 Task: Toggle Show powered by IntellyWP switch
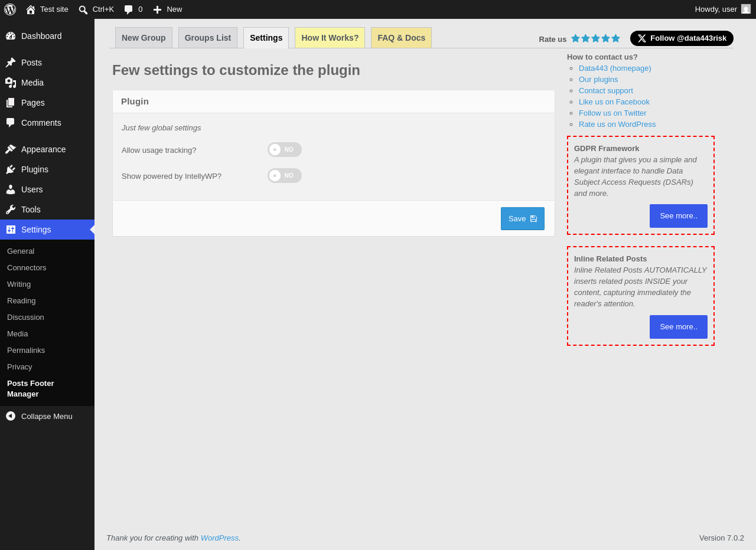[285, 176]
